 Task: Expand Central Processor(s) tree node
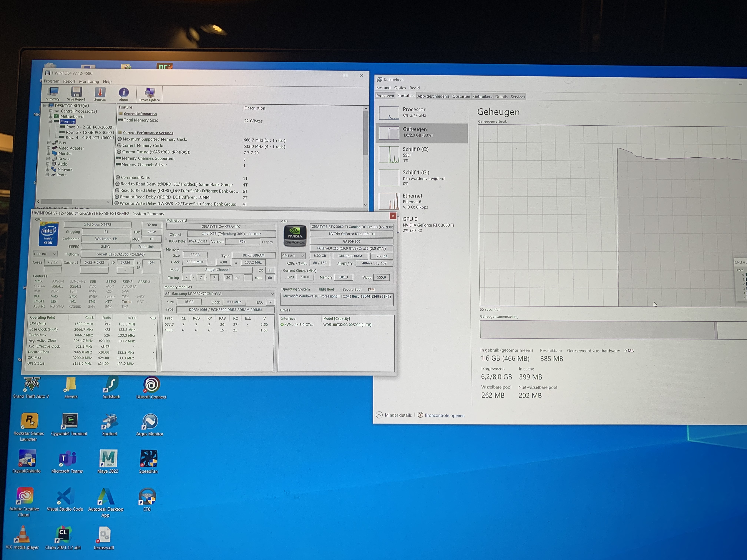point(51,111)
